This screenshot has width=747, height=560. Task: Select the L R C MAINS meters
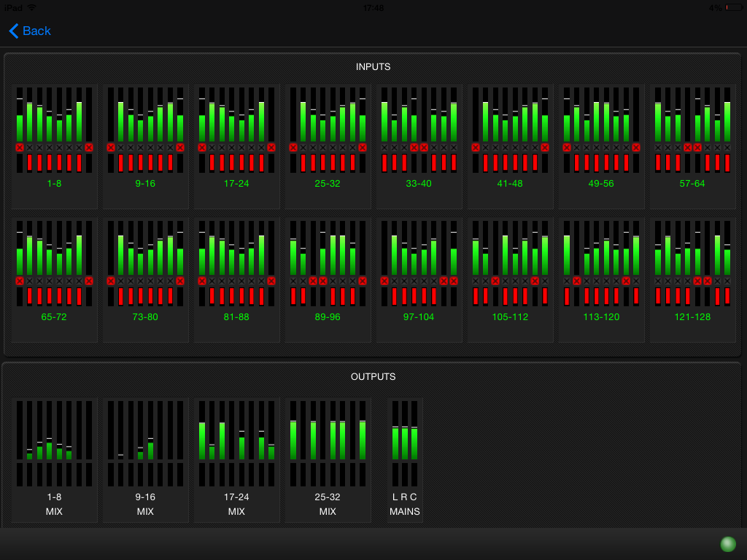405,459
